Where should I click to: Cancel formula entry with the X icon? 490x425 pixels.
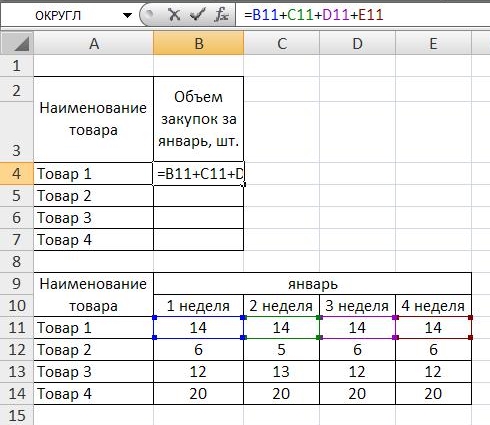tap(174, 15)
